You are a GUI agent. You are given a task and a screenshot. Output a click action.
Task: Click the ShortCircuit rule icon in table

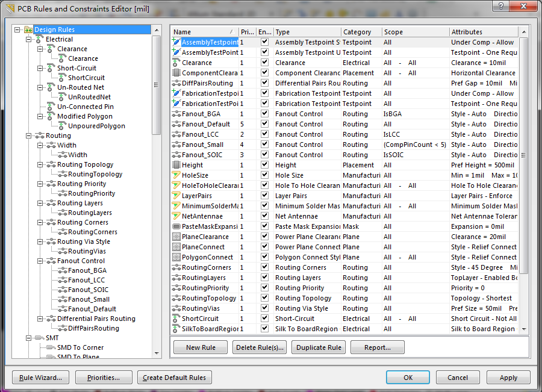tap(176, 319)
